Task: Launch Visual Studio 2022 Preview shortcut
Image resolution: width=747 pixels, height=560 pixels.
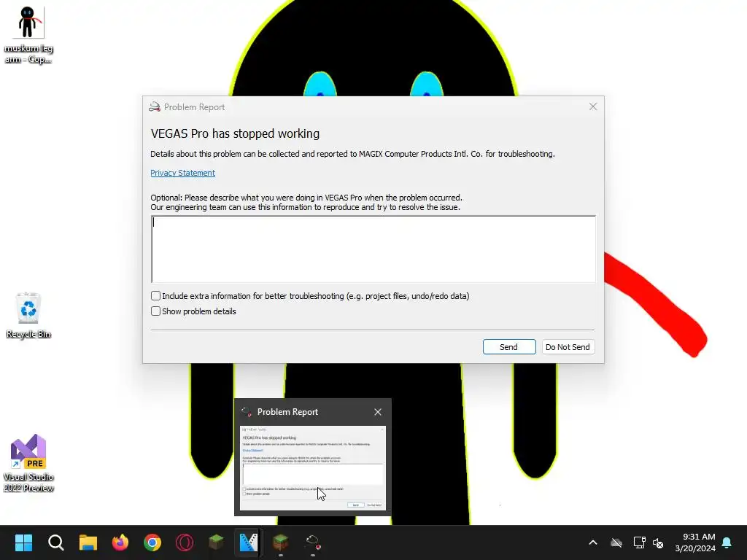Action: click(28, 463)
